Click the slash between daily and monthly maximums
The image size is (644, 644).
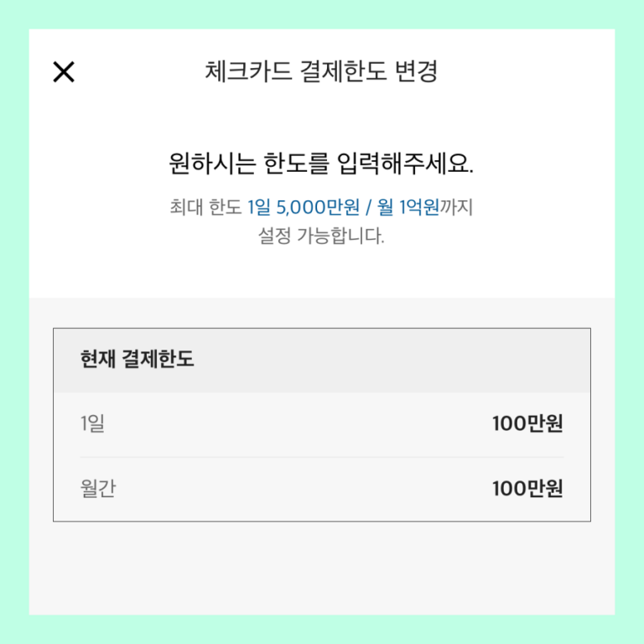coord(368,206)
